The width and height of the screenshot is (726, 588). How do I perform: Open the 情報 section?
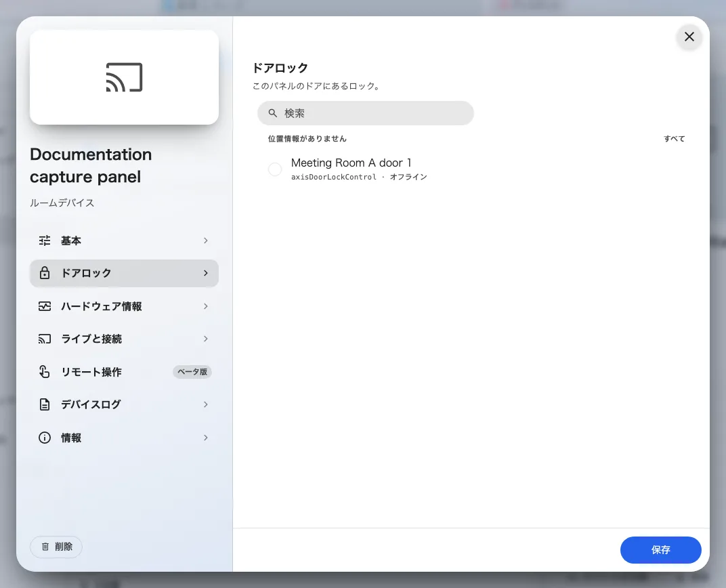click(124, 438)
